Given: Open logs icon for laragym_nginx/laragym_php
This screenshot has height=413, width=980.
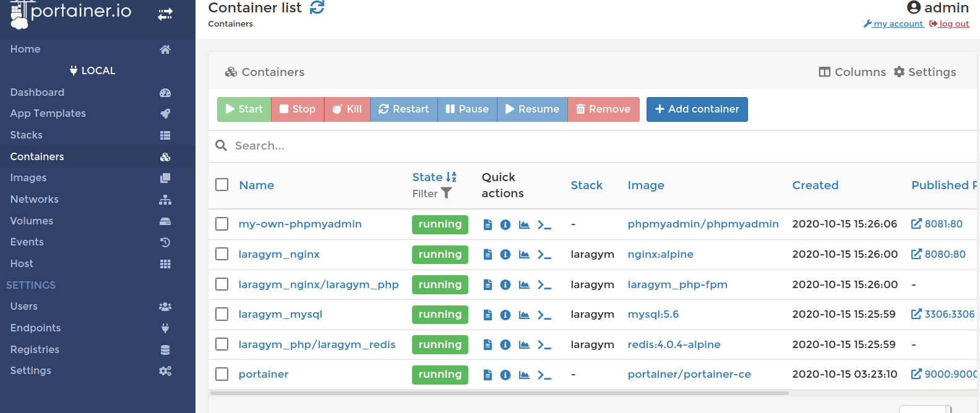Looking at the screenshot, I should (x=488, y=284).
